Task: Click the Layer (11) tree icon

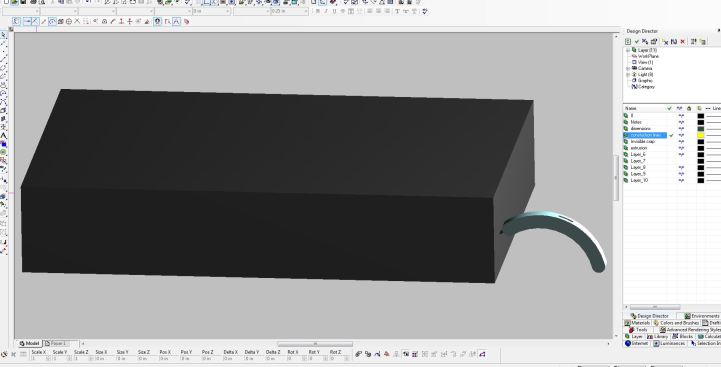Action: click(x=635, y=50)
